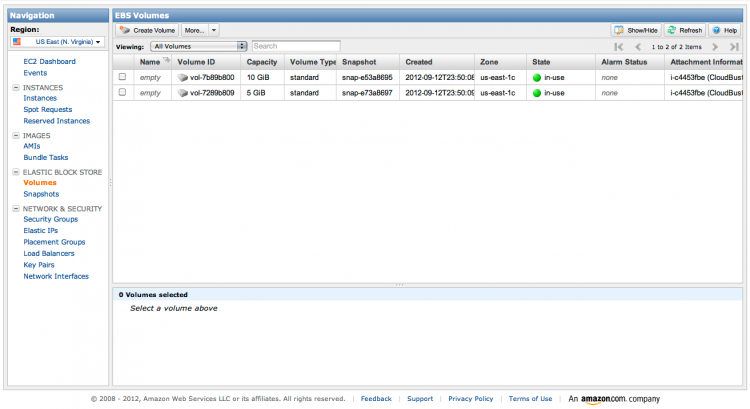Open Bundle Tasks page
The height and width of the screenshot is (409, 750).
pyautogui.click(x=45, y=157)
